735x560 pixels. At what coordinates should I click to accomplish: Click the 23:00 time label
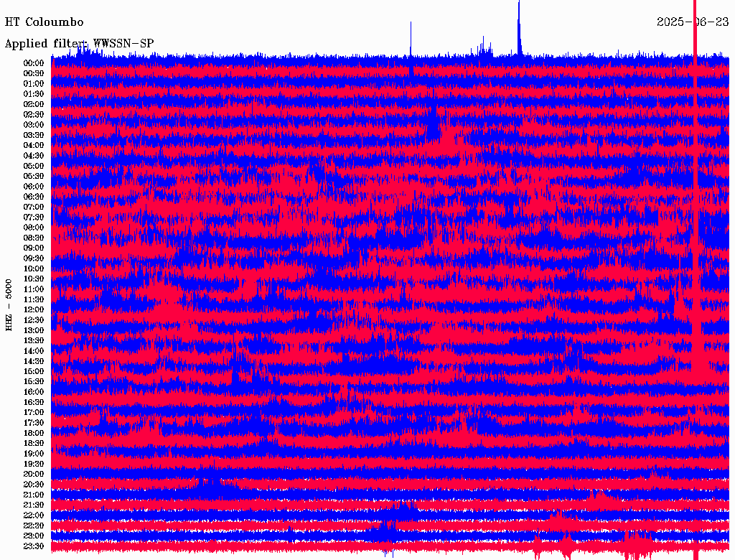pos(34,536)
